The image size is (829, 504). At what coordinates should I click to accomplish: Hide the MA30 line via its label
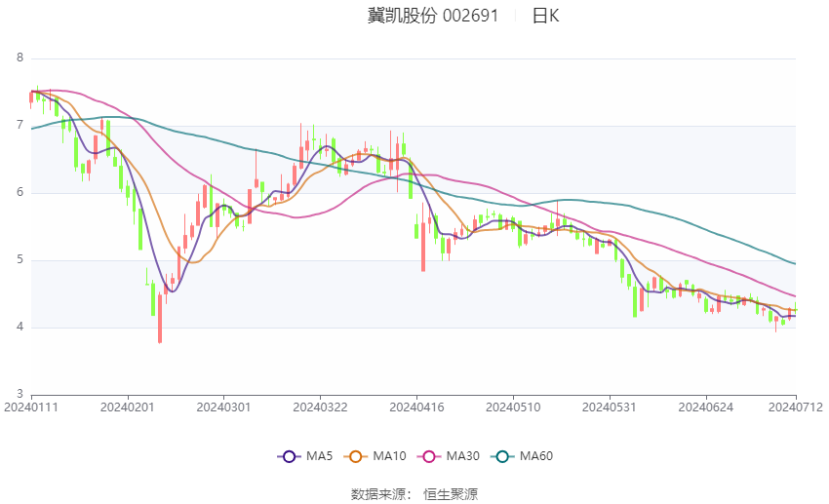tap(462, 456)
